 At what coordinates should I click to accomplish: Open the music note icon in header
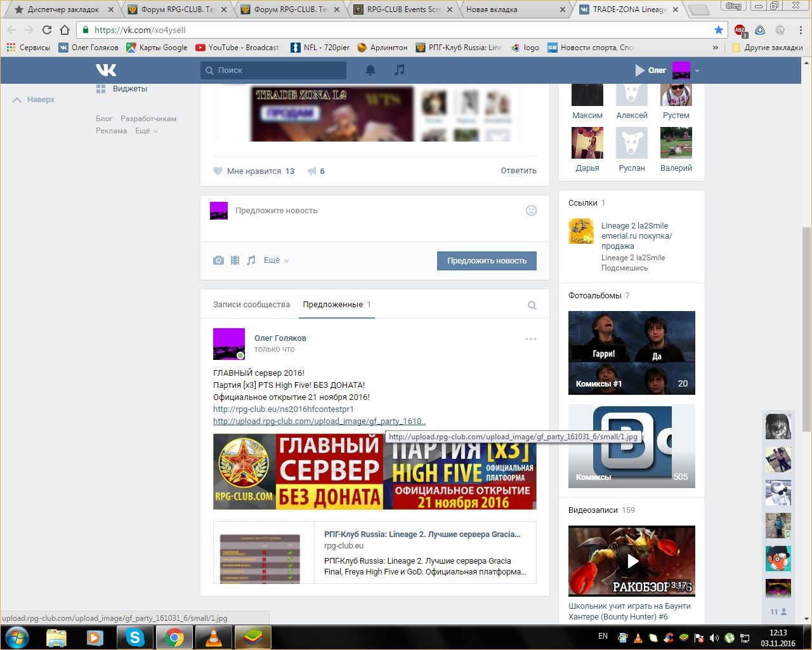point(399,70)
